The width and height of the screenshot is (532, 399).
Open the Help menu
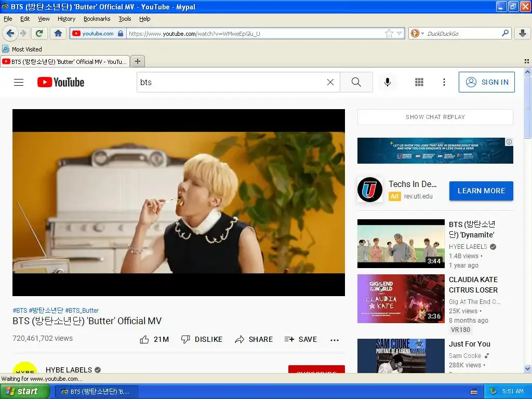144,19
